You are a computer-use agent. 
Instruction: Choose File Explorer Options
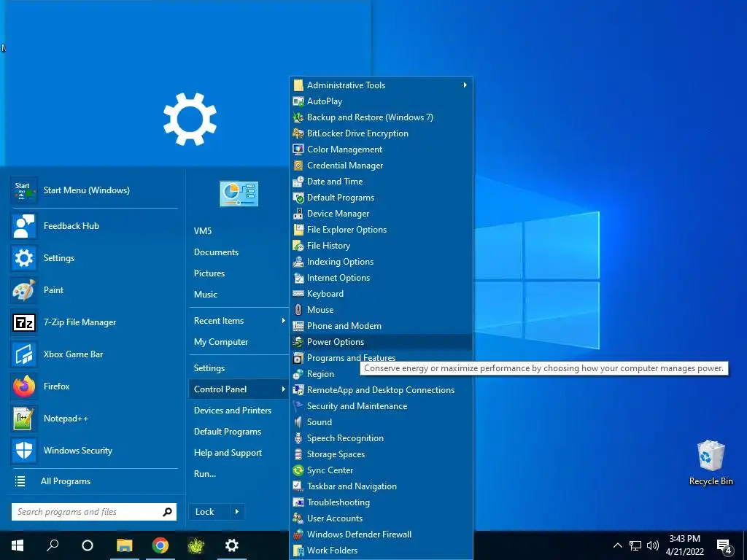click(x=381, y=230)
